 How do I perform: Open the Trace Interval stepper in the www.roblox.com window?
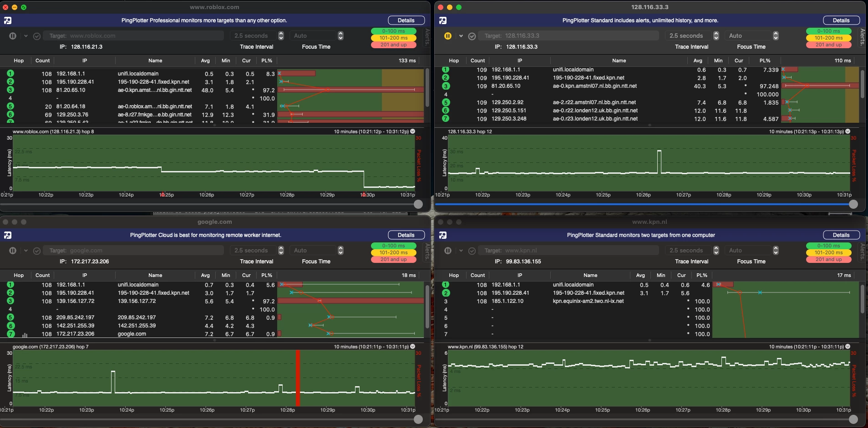[281, 36]
